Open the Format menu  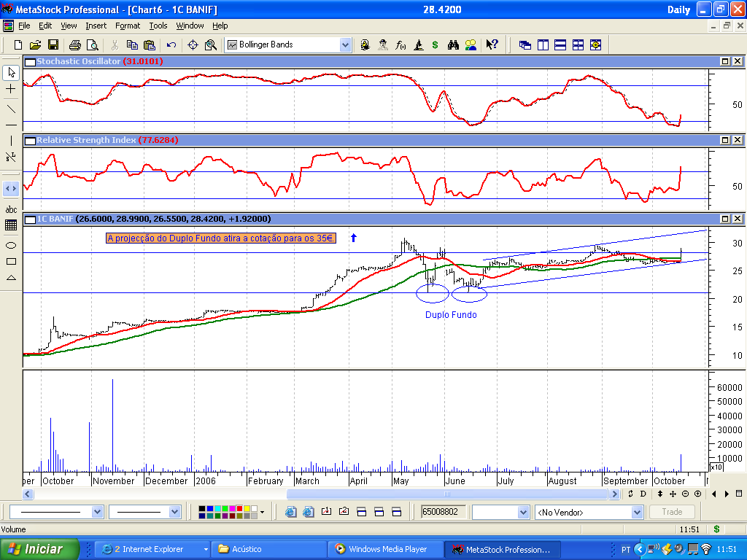pos(127,26)
